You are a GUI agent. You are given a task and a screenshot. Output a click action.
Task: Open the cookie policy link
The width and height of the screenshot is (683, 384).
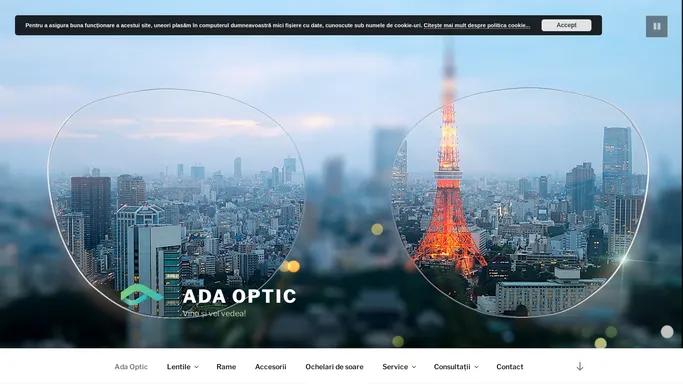click(x=477, y=25)
